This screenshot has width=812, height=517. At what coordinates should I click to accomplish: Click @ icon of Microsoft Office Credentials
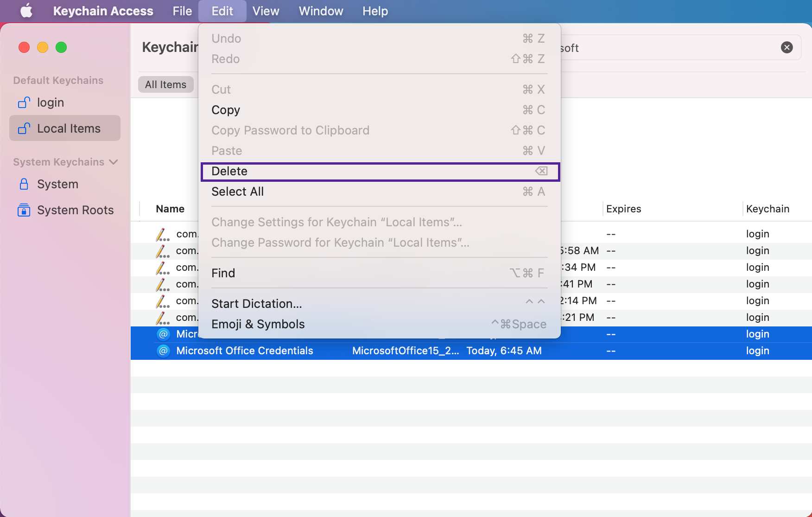[x=163, y=351]
